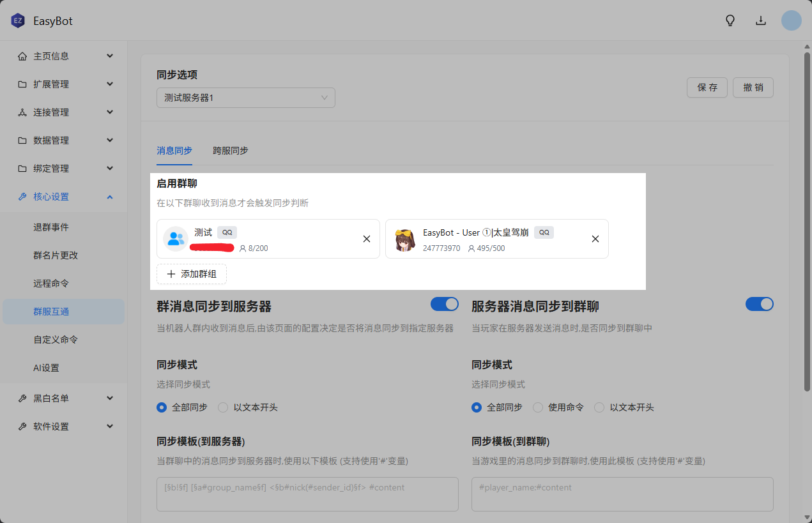Viewport: 812px width, 523px height.
Task: Select the 使用命令 sync mode radio
Action: [538, 407]
